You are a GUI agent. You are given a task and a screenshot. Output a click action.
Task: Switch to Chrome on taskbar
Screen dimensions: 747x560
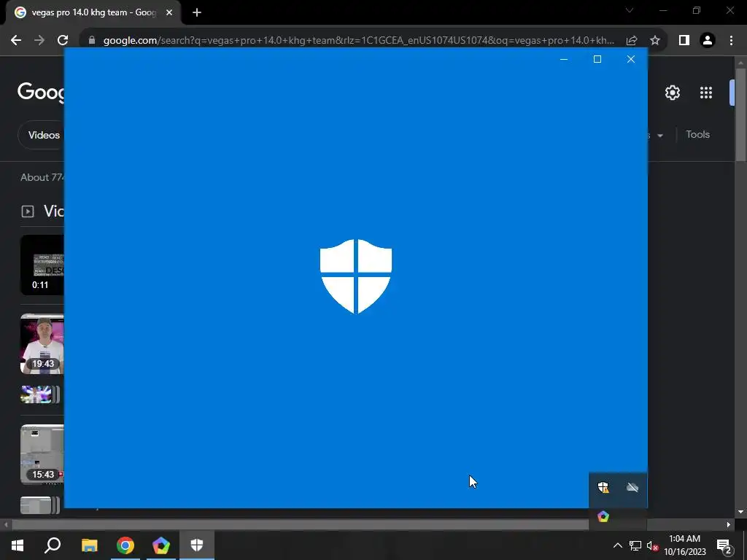click(125, 545)
